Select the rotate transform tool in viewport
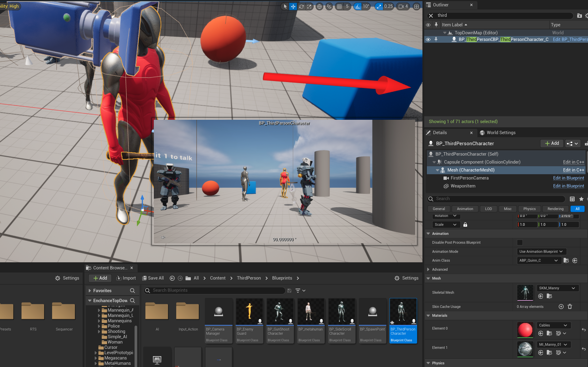 click(301, 7)
